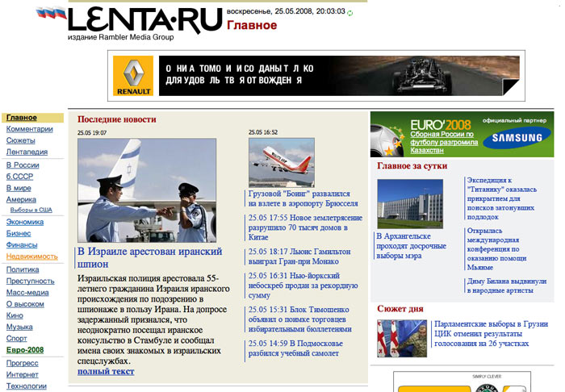Open the Комментарии section in the sidebar
The width and height of the screenshot is (565, 392).
(30, 129)
